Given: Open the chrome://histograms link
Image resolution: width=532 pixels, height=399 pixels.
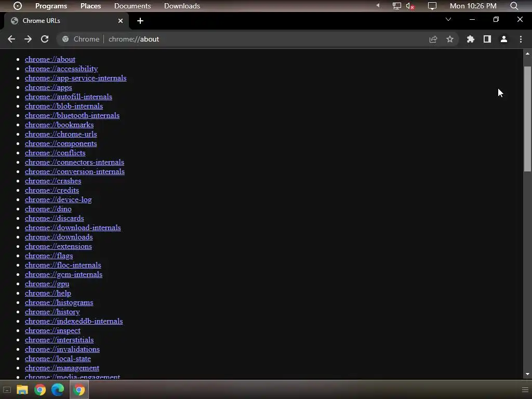Looking at the screenshot, I should point(59,303).
